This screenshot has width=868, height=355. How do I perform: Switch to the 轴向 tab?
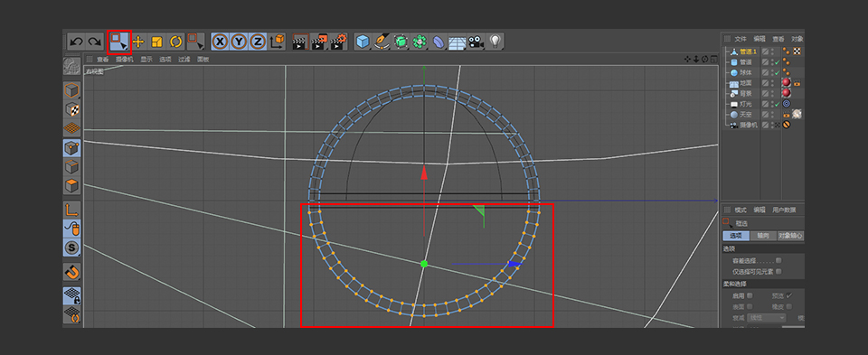click(763, 236)
